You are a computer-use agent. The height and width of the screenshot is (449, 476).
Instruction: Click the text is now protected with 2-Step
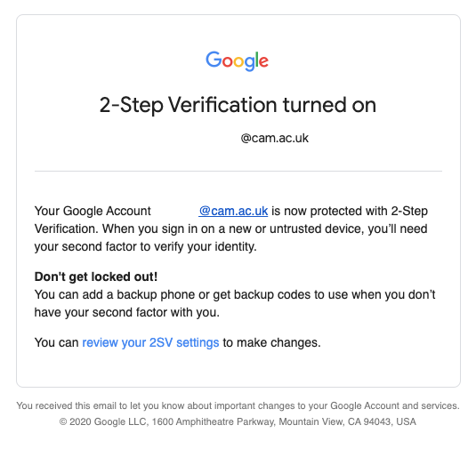tap(350, 211)
